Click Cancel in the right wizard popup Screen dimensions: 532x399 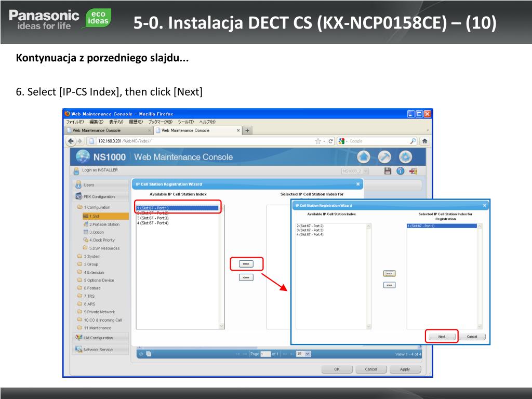472,337
